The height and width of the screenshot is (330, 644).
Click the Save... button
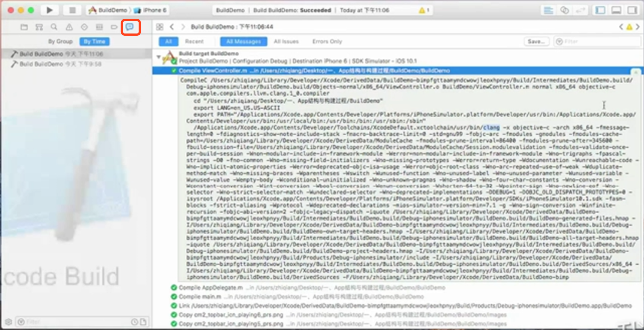(536, 41)
